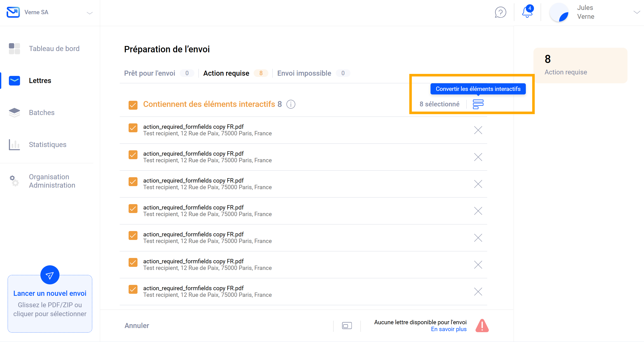Viewport: 644px width, 342px height.
Task: Open the notifications bell icon
Action: tap(527, 12)
